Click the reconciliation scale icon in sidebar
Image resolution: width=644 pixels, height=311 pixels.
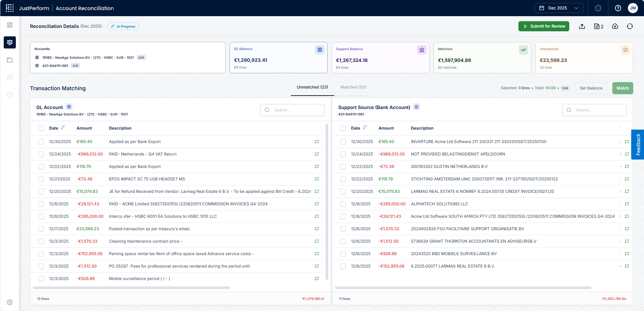[x=10, y=42]
